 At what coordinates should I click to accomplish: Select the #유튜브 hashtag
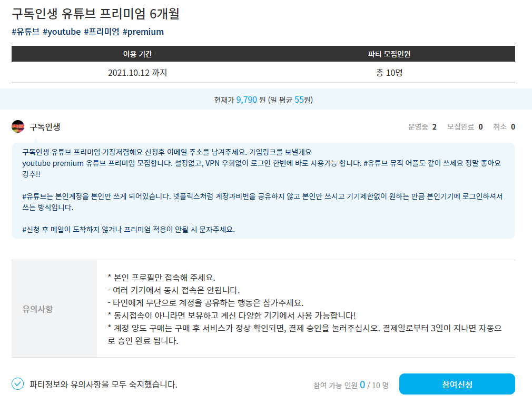(26, 32)
